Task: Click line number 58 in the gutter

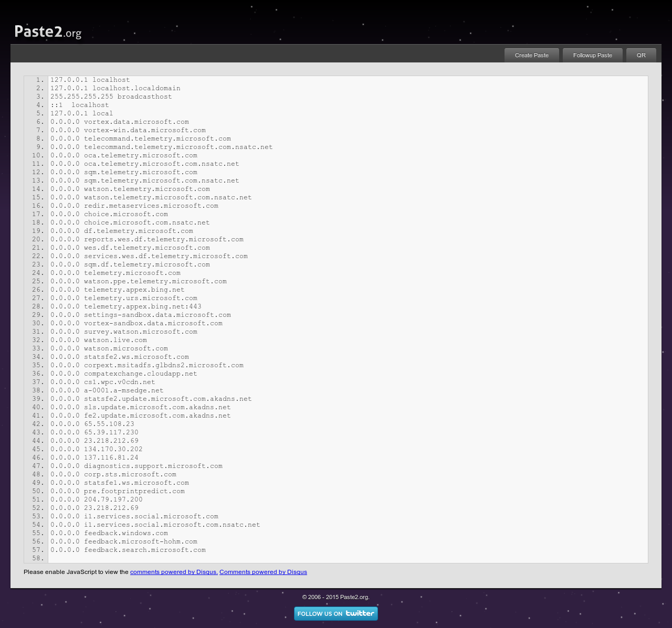Action: 38,558
